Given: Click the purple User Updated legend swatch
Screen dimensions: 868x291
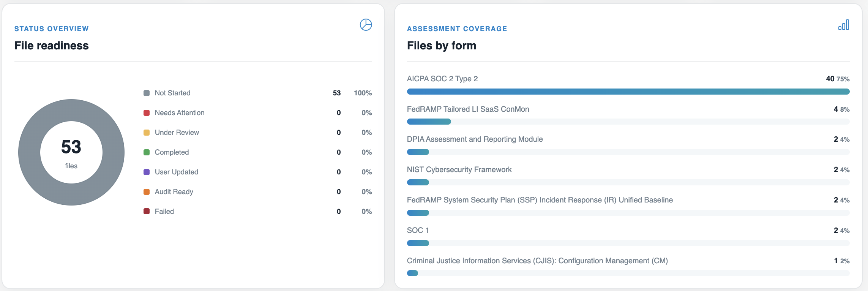Looking at the screenshot, I should point(147,172).
